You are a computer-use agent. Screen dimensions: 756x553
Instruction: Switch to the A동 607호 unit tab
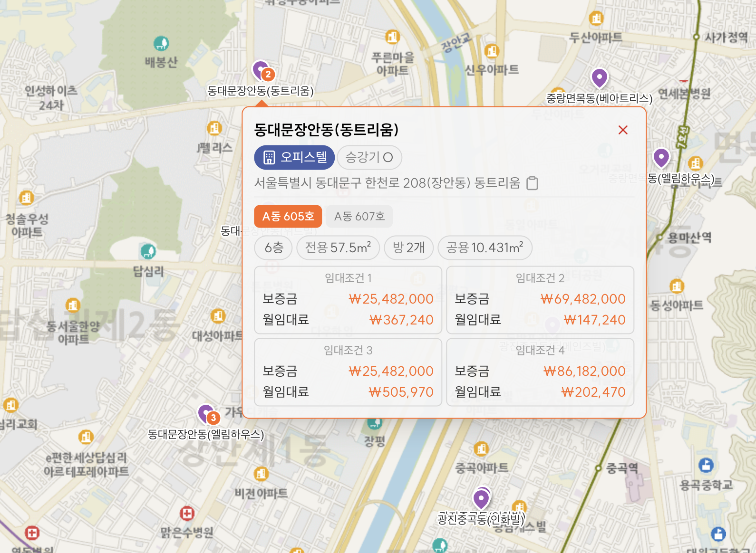[x=359, y=217]
